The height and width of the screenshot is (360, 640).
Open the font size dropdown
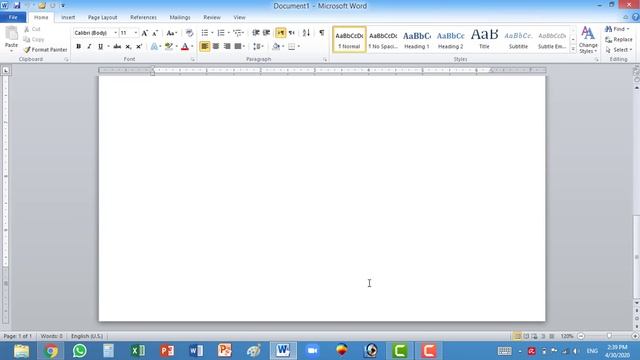coord(136,33)
